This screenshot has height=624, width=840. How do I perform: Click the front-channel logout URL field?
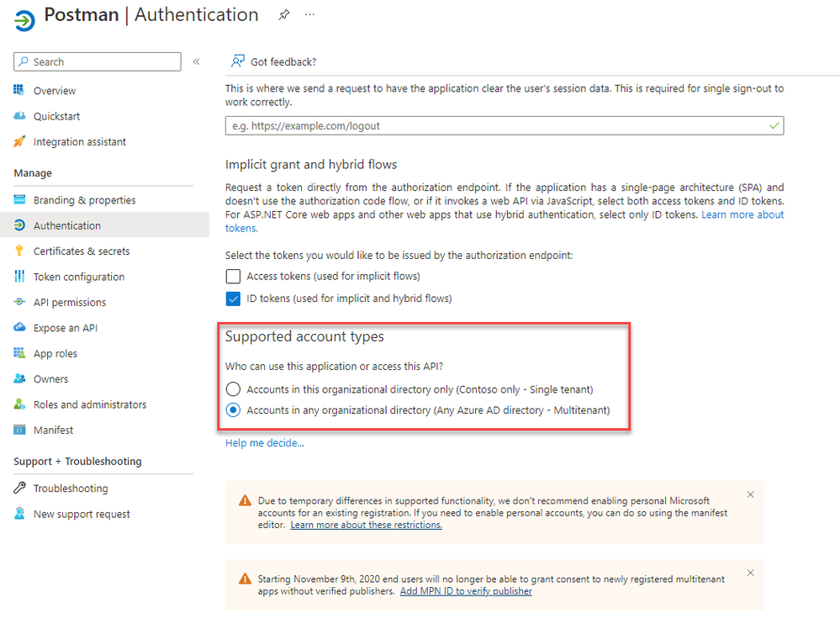[x=505, y=126]
